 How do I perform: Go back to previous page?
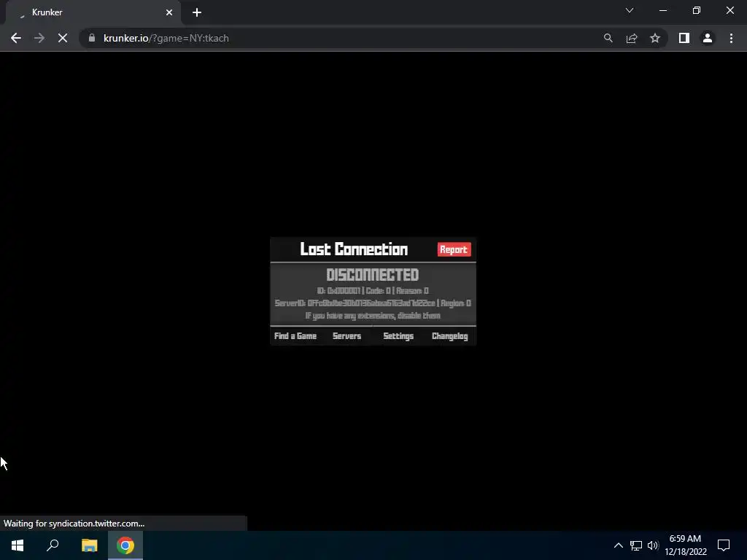click(x=16, y=38)
